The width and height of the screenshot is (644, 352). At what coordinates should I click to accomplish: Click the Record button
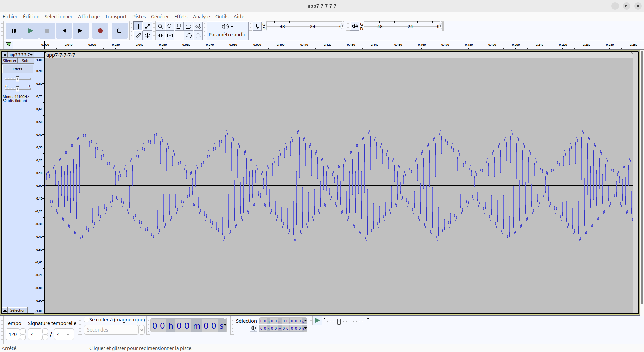(100, 31)
